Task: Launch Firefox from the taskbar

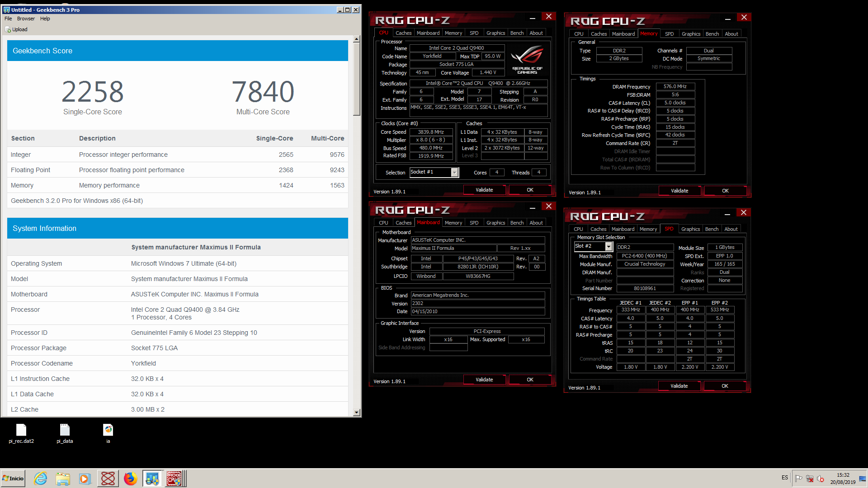Action: [x=131, y=479]
